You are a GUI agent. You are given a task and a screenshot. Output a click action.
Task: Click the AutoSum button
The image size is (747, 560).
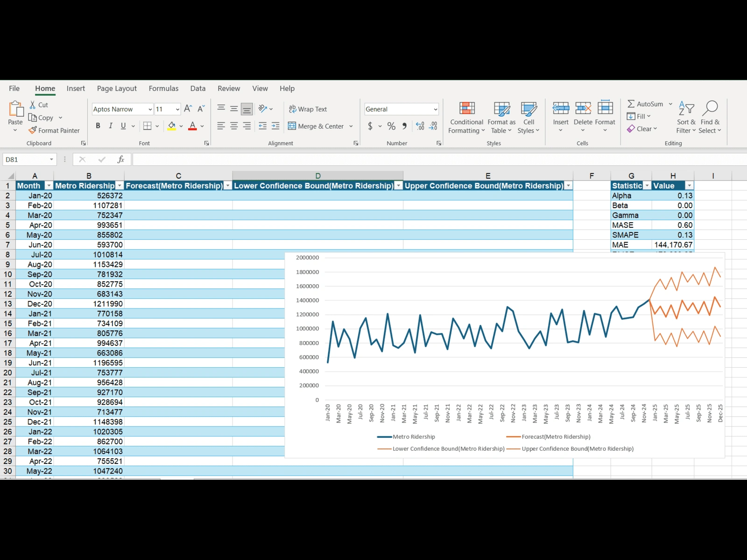(645, 104)
